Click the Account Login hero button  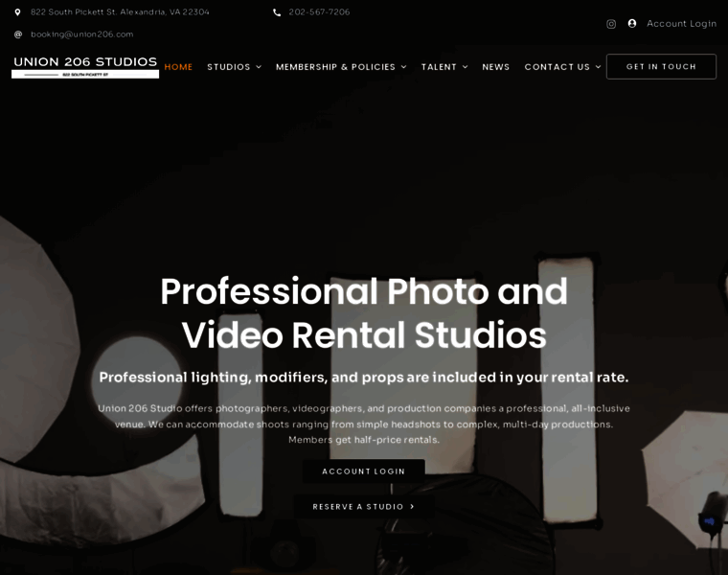click(x=364, y=471)
